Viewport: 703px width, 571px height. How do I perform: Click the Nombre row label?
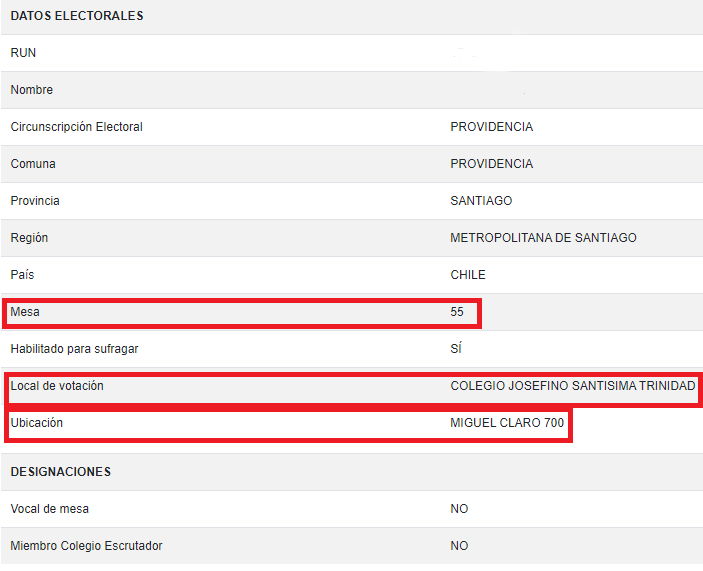pyautogui.click(x=32, y=90)
